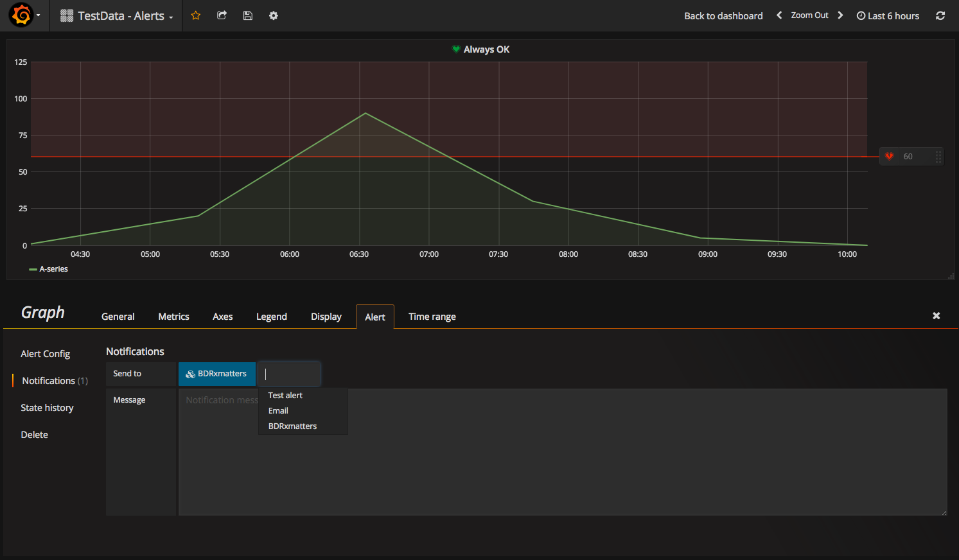Click the 100 y-axis label

point(21,99)
